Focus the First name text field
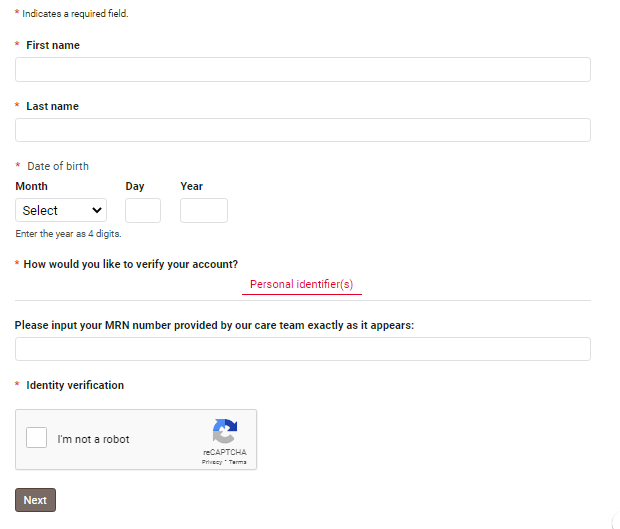 302,69
